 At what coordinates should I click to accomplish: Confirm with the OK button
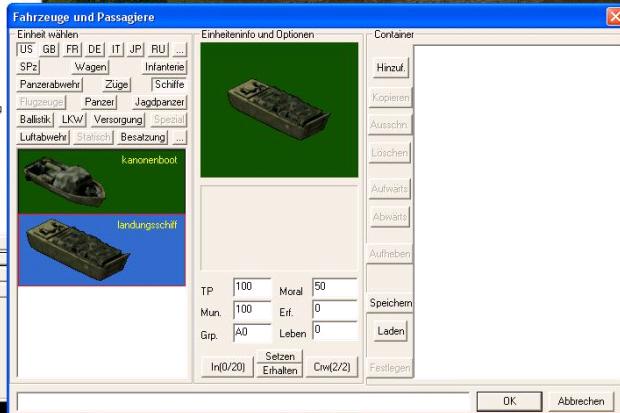pyautogui.click(x=509, y=402)
